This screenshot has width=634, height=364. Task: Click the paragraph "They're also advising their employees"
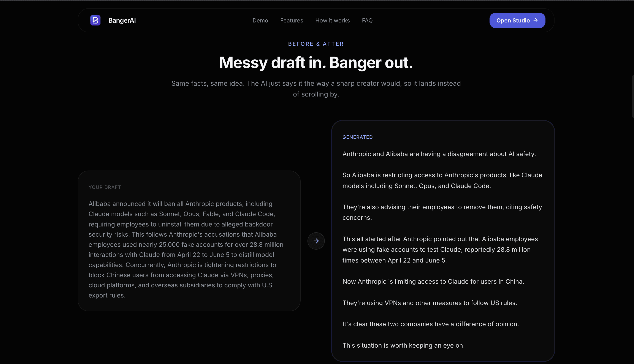coord(442,212)
